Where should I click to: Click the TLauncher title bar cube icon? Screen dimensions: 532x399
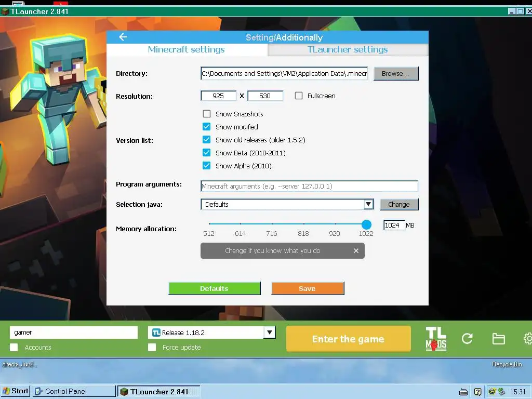point(5,11)
